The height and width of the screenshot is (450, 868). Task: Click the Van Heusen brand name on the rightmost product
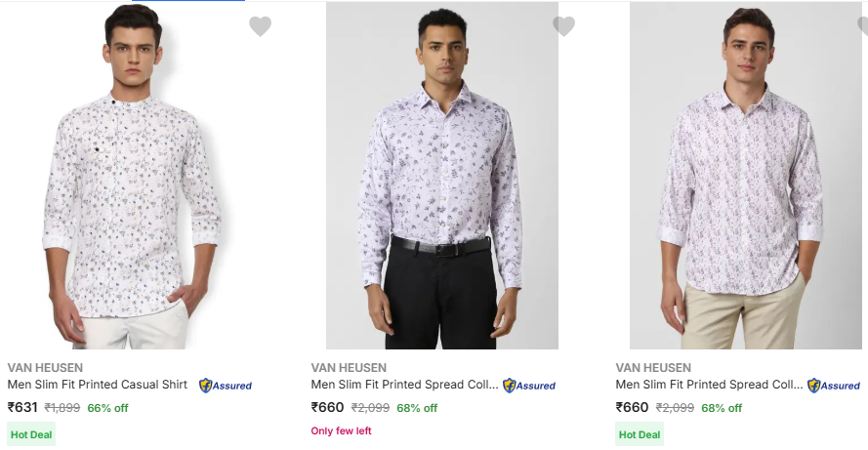(x=653, y=368)
